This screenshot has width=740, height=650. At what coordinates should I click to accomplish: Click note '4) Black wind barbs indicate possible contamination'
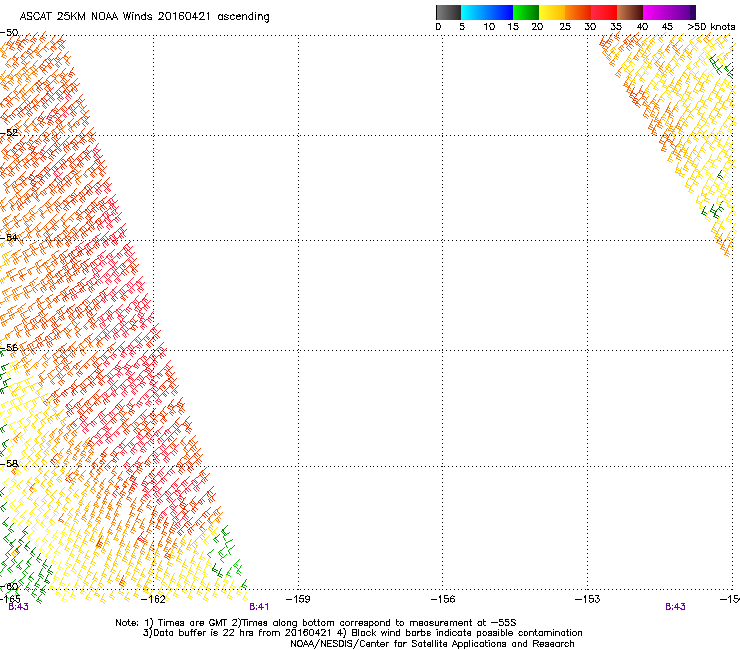click(460, 633)
